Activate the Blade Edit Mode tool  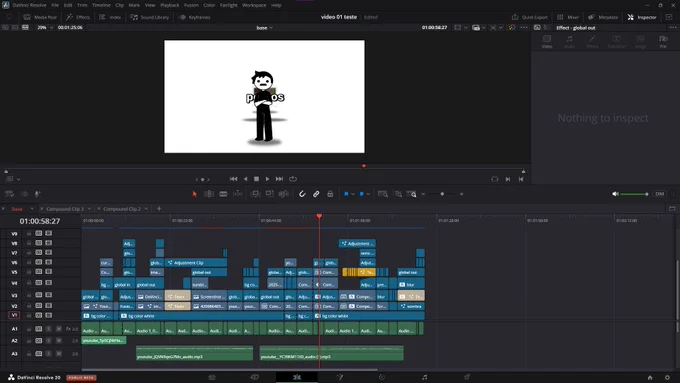[x=223, y=194]
